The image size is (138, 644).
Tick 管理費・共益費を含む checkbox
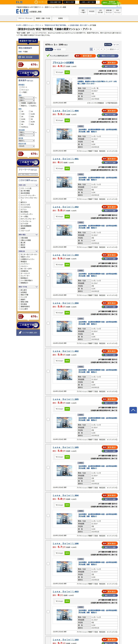pyautogui.click(x=20, y=103)
